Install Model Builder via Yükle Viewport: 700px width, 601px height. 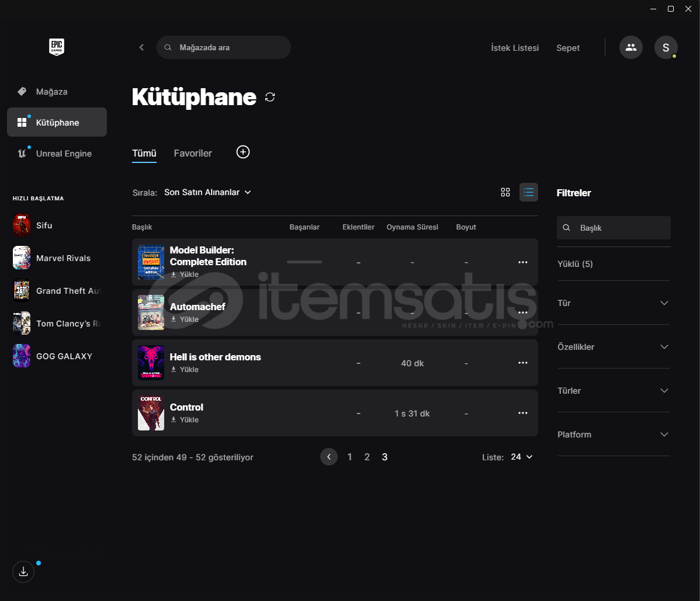[185, 275]
